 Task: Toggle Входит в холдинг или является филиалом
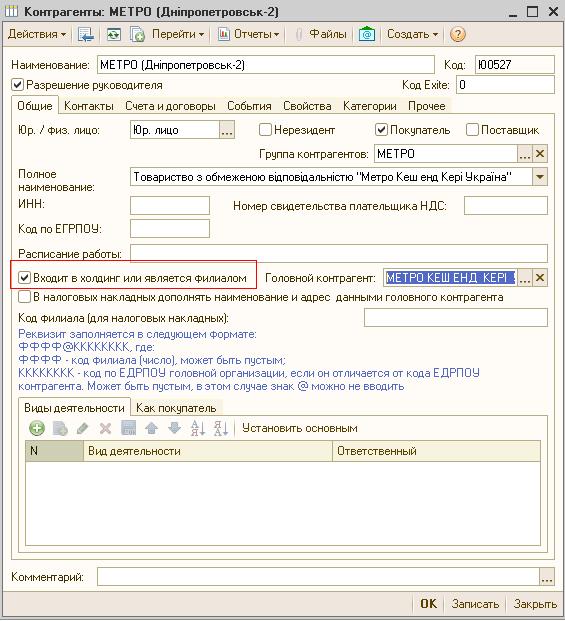point(24,278)
